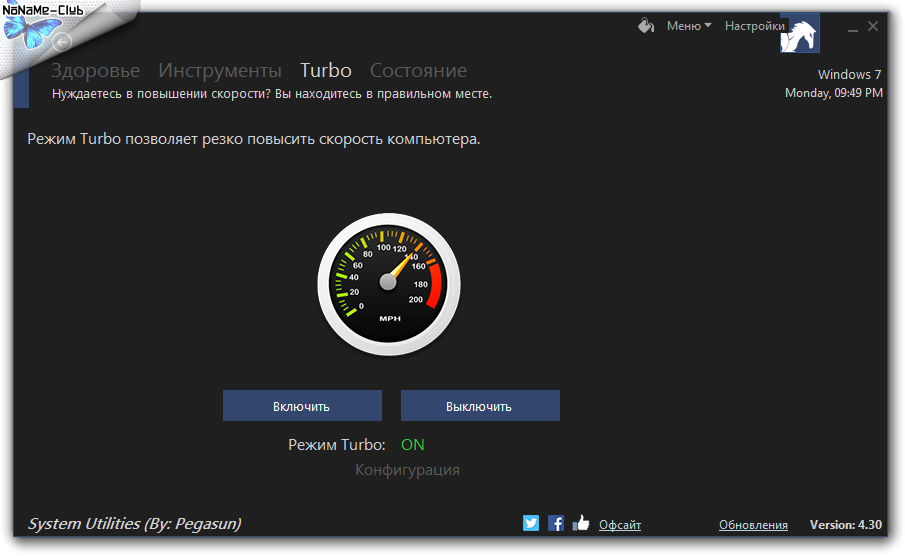The width and height of the screenshot is (905, 556).
Task: Click the Обновления updates link
Action: [753, 525]
